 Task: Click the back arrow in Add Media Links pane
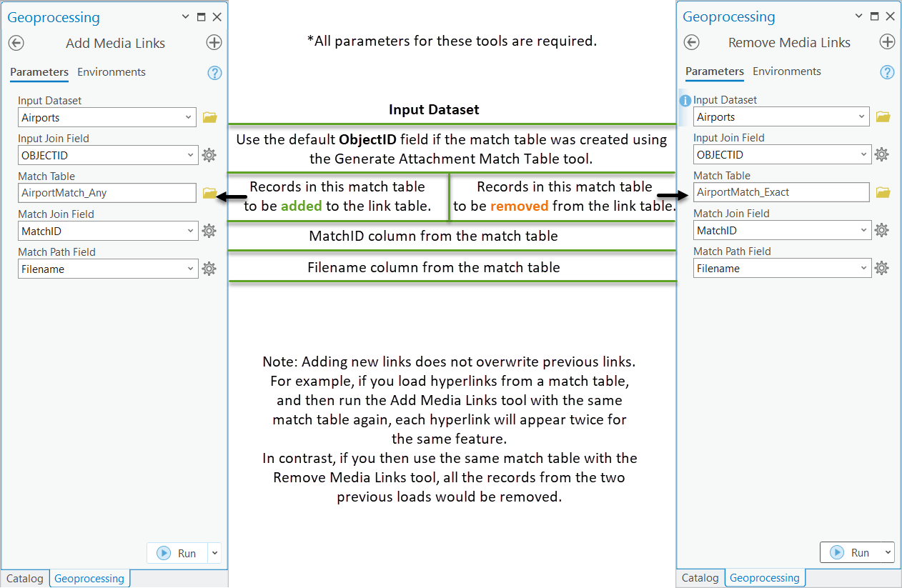(16, 42)
